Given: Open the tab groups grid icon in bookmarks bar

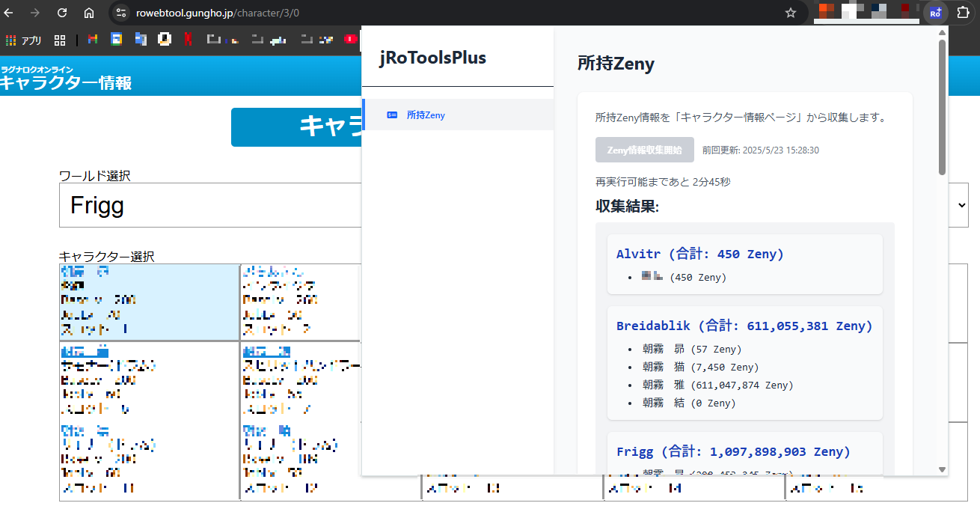Looking at the screenshot, I should click(x=60, y=40).
